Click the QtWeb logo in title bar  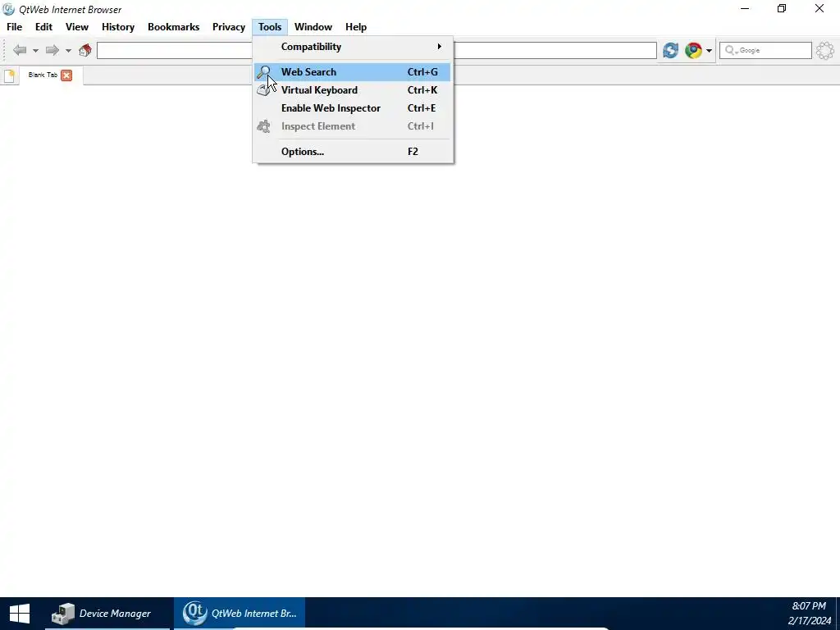pyautogui.click(x=8, y=9)
